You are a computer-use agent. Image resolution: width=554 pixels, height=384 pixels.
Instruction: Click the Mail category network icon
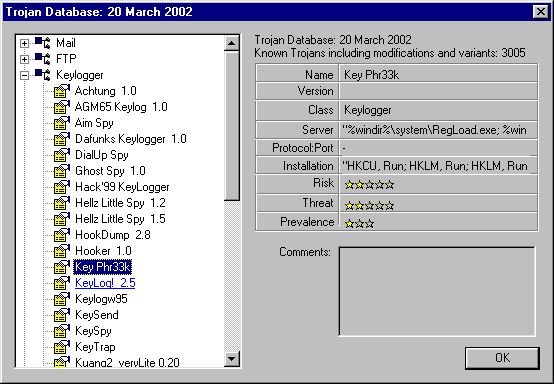click(43, 43)
